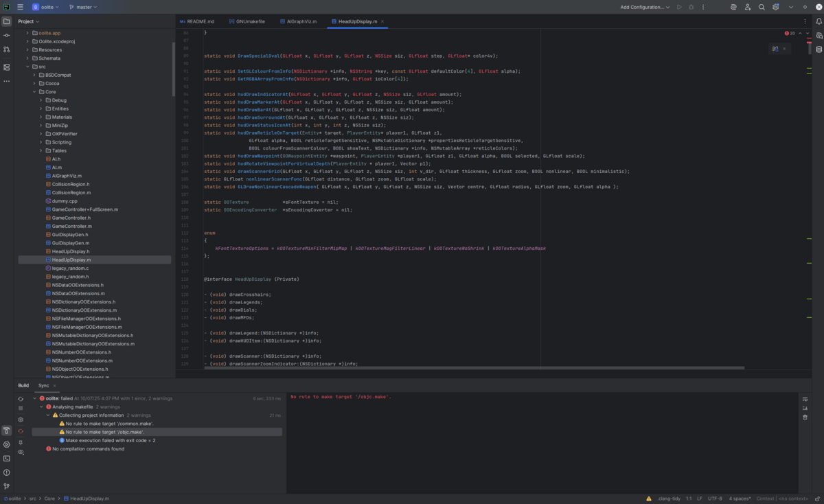Screen dimensions: 824x504
Task: Switch to the Build tab
Action: 23,386
